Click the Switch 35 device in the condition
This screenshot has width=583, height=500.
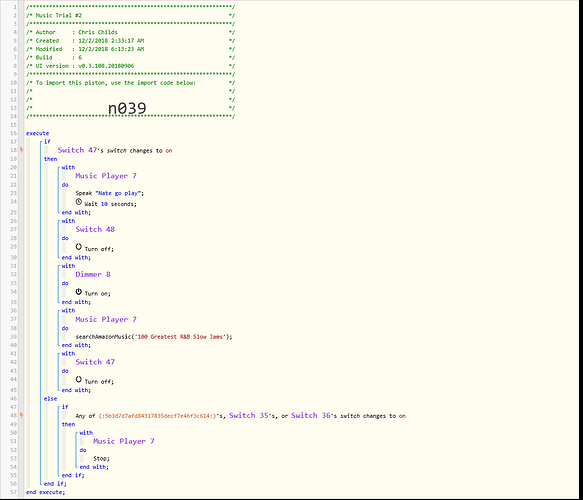[249, 416]
